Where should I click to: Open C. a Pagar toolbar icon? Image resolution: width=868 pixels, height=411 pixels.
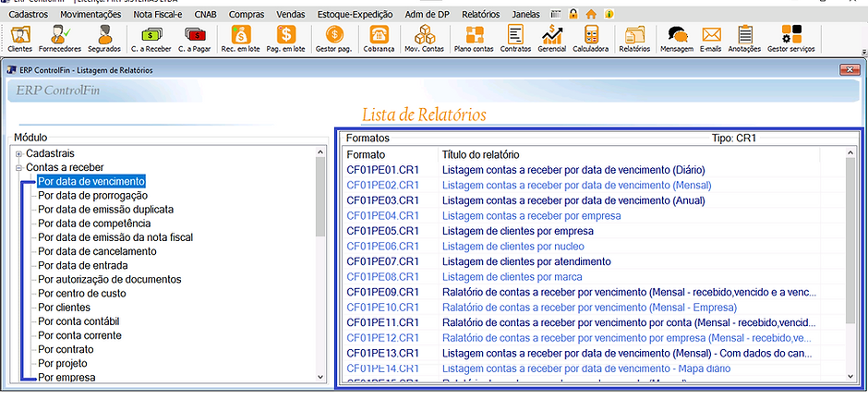(196, 39)
